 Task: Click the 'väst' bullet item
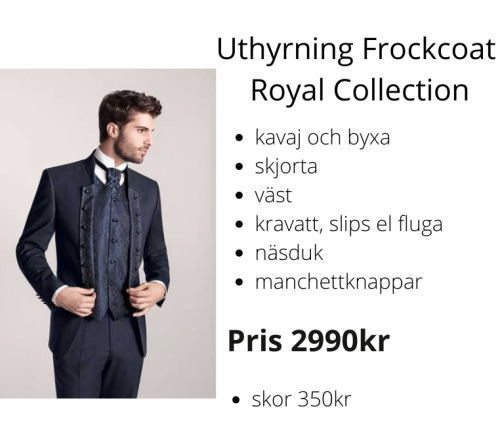pos(273,195)
